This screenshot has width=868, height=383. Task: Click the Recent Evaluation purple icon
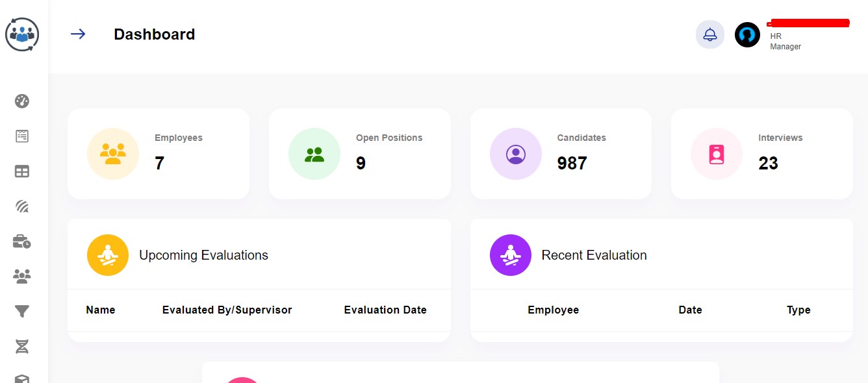[511, 255]
